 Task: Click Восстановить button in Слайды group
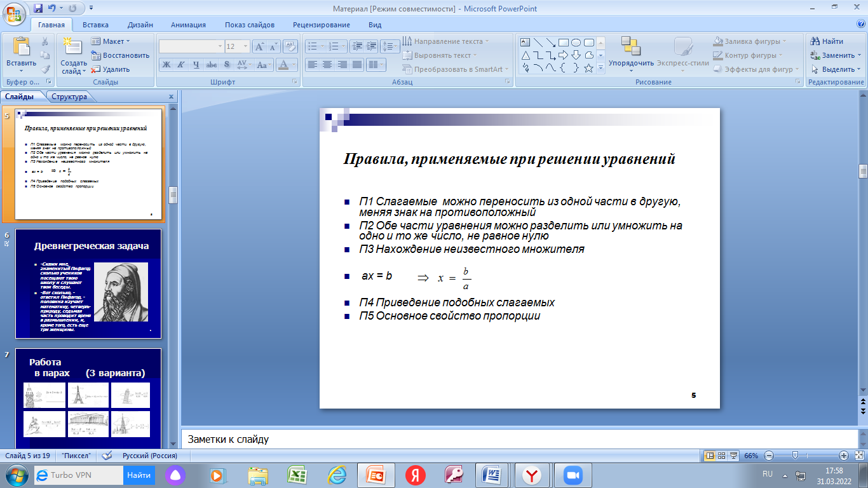pyautogui.click(x=121, y=55)
